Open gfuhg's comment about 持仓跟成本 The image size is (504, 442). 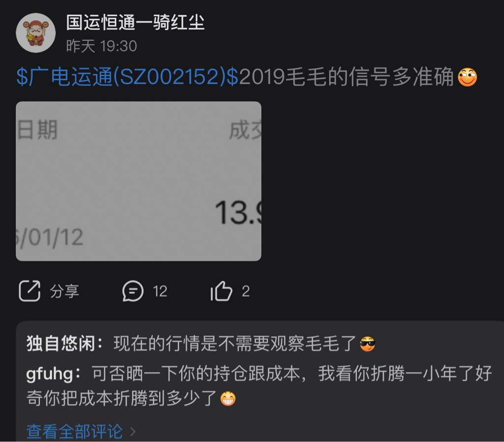(259, 386)
